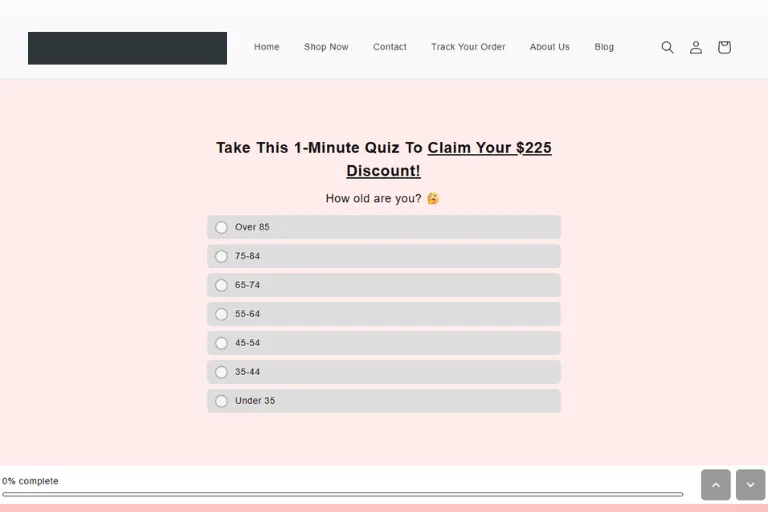The width and height of the screenshot is (768, 512).
Task: Open Track Your Order page
Action: [x=468, y=47]
